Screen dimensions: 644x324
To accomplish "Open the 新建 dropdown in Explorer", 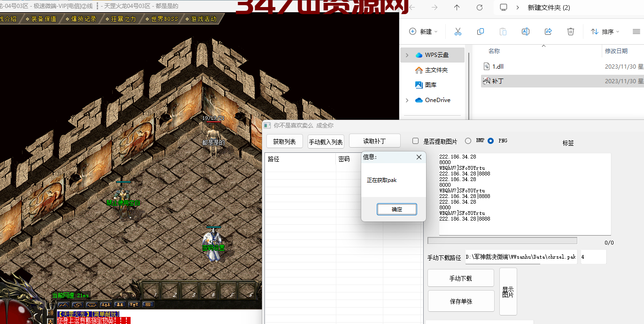I will 423,32.
